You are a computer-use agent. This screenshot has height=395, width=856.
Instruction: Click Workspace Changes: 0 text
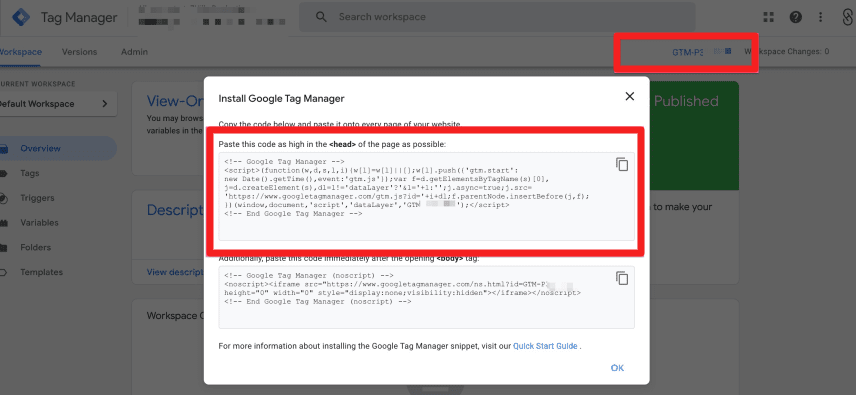787,52
